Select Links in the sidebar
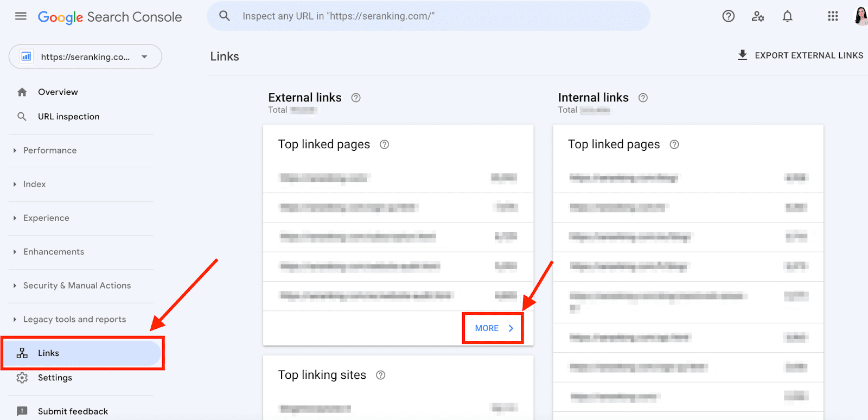The height and width of the screenshot is (420, 868). (x=82, y=353)
